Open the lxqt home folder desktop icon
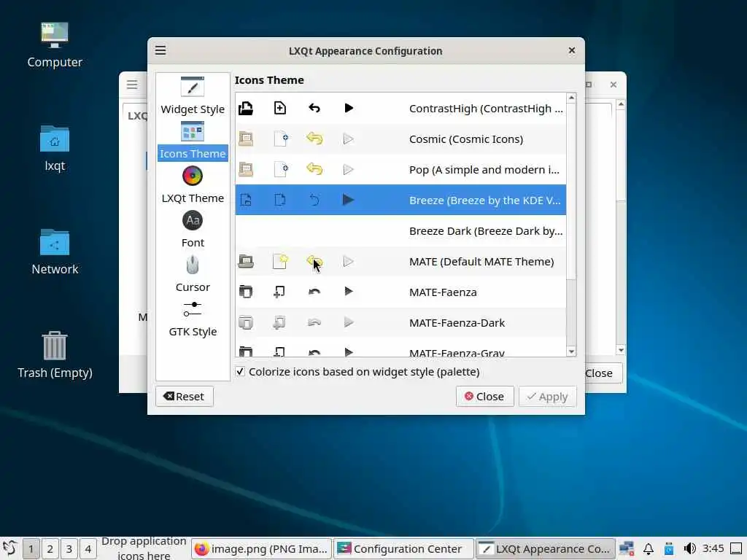This screenshot has width=747, height=560. point(55,149)
